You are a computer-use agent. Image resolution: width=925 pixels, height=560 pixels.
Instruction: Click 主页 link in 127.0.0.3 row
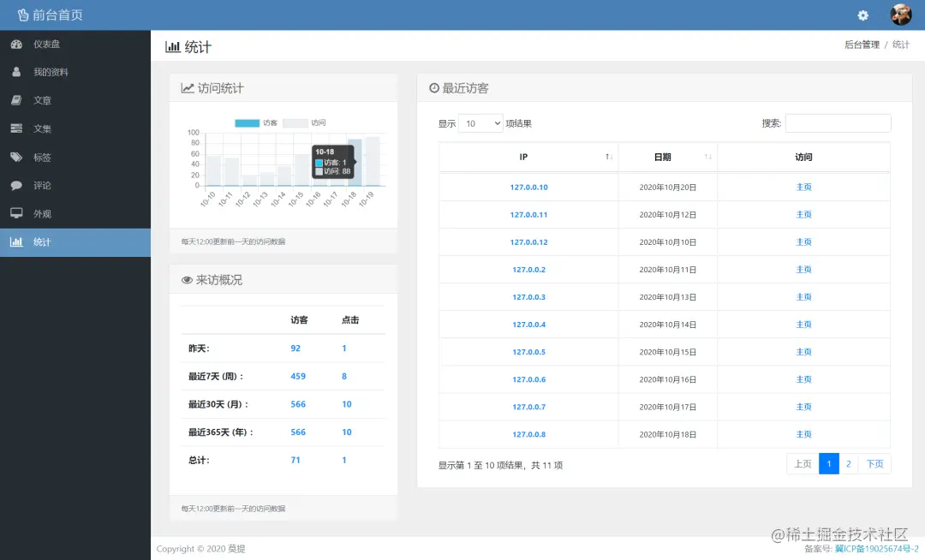(803, 296)
